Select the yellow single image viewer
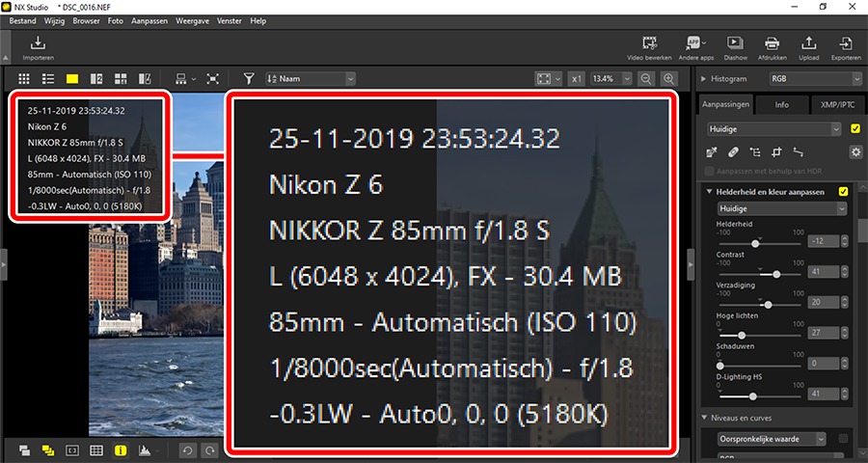The width and height of the screenshot is (868, 463). [x=72, y=79]
